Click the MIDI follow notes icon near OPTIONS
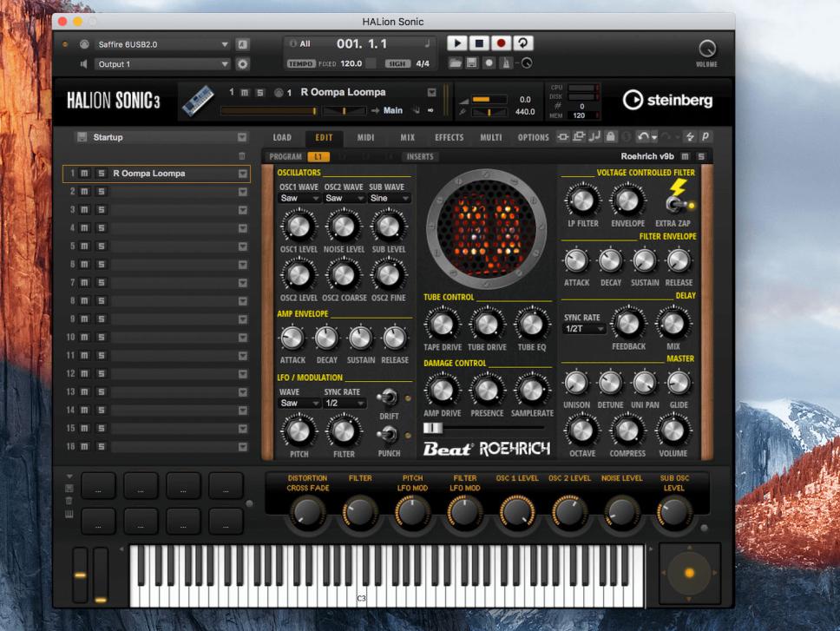 [594, 138]
